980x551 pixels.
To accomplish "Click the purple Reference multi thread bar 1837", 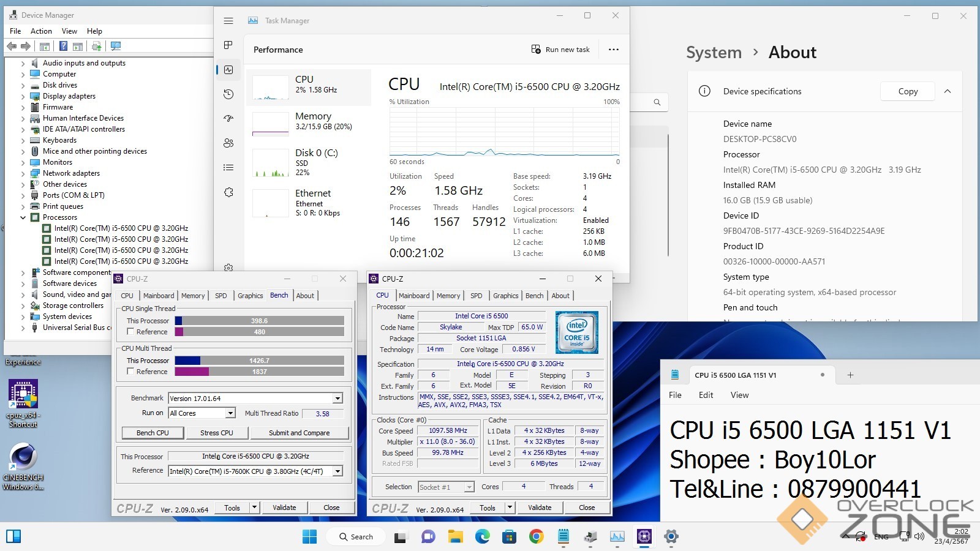I will 260,372.
